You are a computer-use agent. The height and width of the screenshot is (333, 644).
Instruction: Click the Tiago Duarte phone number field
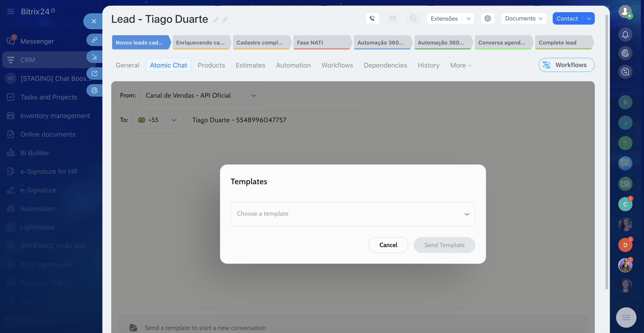(275, 120)
